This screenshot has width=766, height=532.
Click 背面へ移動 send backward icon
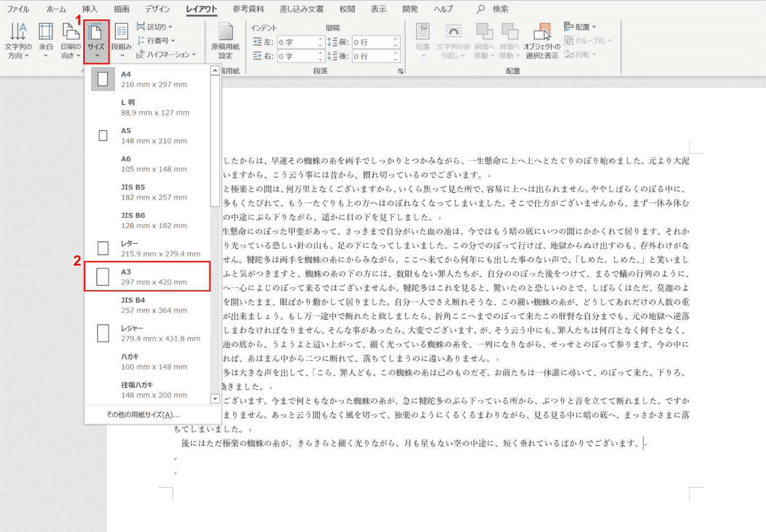click(x=509, y=32)
